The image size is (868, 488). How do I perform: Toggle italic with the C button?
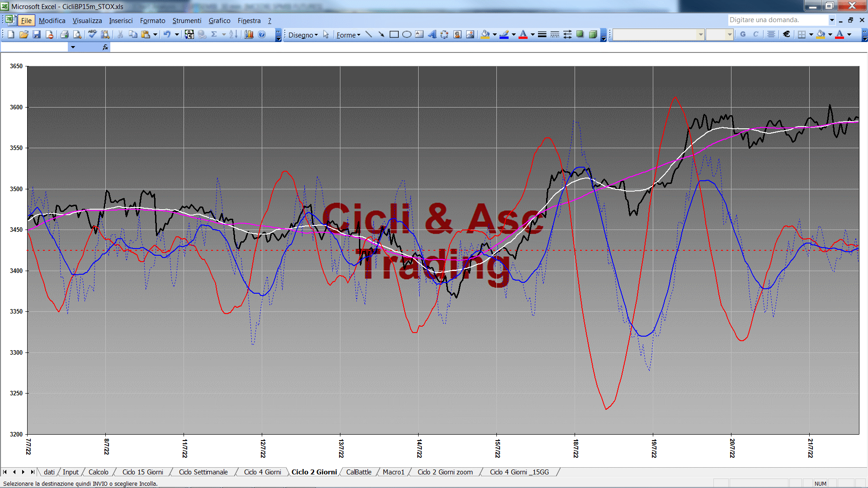click(x=755, y=34)
